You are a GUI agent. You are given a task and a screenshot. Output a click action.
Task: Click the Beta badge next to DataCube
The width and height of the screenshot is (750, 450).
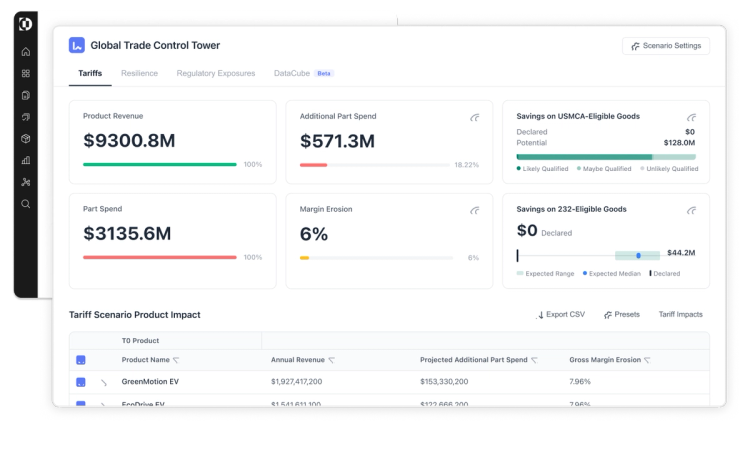(x=324, y=73)
